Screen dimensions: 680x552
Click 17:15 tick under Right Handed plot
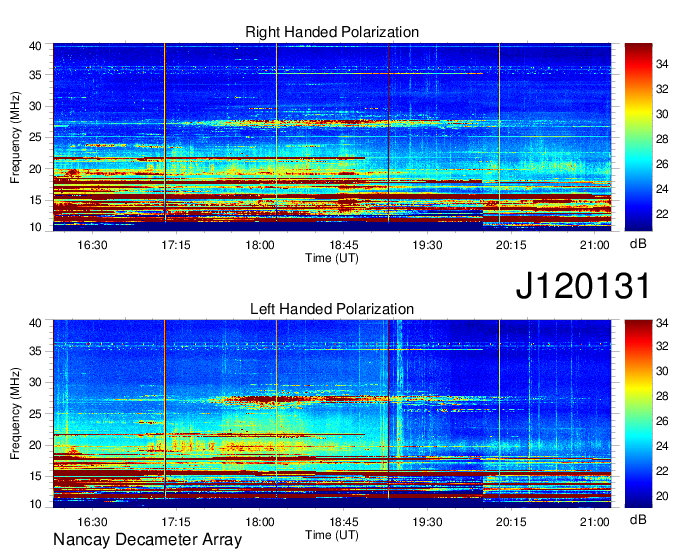pyautogui.click(x=176, y=245)
